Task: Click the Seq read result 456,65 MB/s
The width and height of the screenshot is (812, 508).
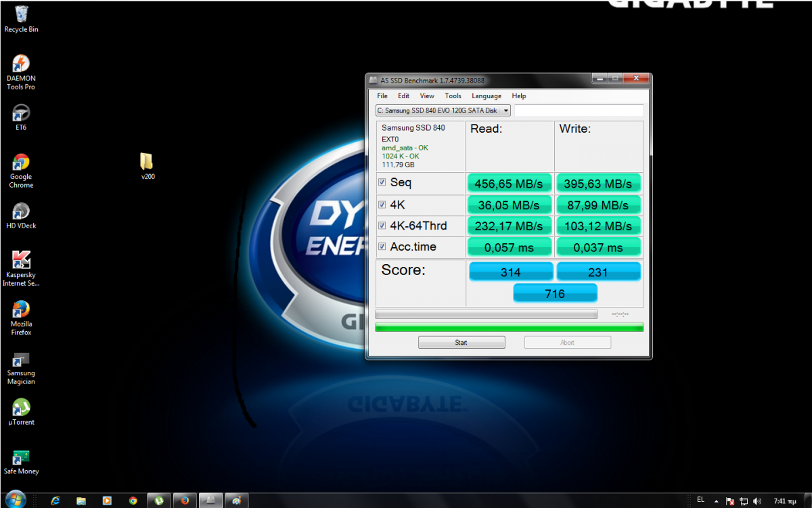Action: 510,184
